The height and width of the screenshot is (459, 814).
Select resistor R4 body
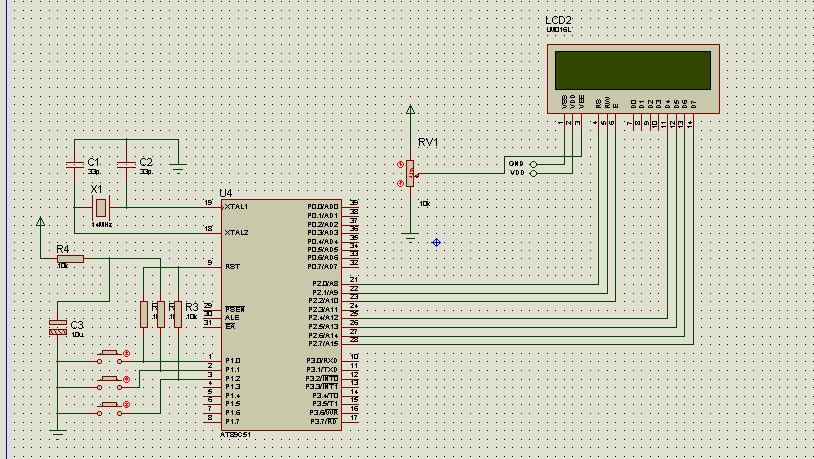click(x=70, y=259)
